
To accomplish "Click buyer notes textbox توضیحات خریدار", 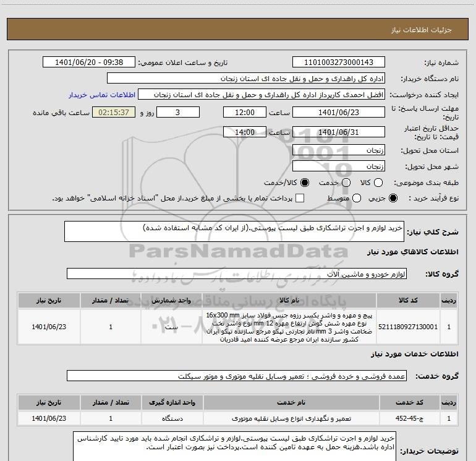I will tap(235, 446).
